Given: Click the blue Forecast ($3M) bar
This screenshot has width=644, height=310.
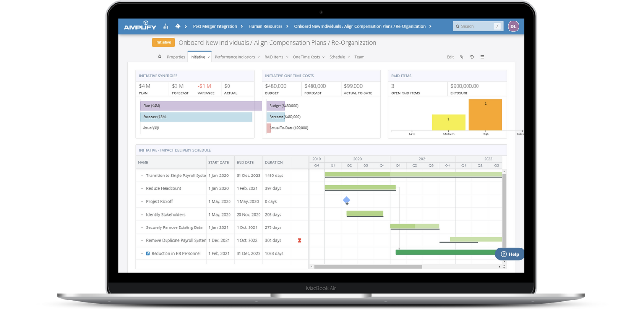Looking at the screenshot, I should (x=196, y=117).
